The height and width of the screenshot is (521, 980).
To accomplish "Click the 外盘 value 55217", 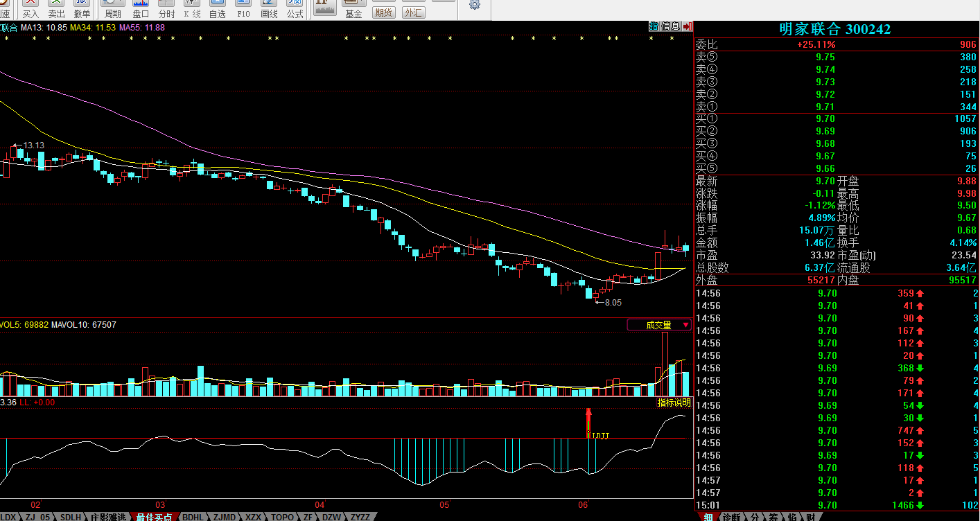I will (821, 281).
